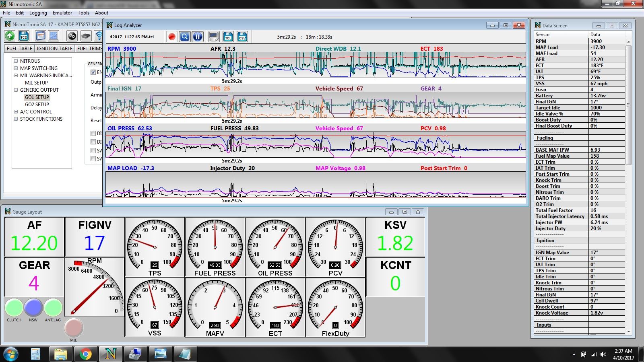Click the Data Screen vertical scrollbar thumb

point(628,105)
